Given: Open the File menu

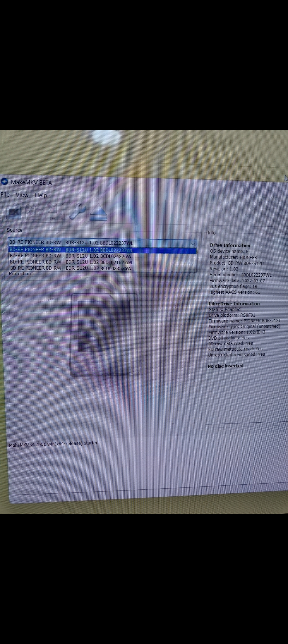Looking at the screenshot, I should (x=5, y=195).
